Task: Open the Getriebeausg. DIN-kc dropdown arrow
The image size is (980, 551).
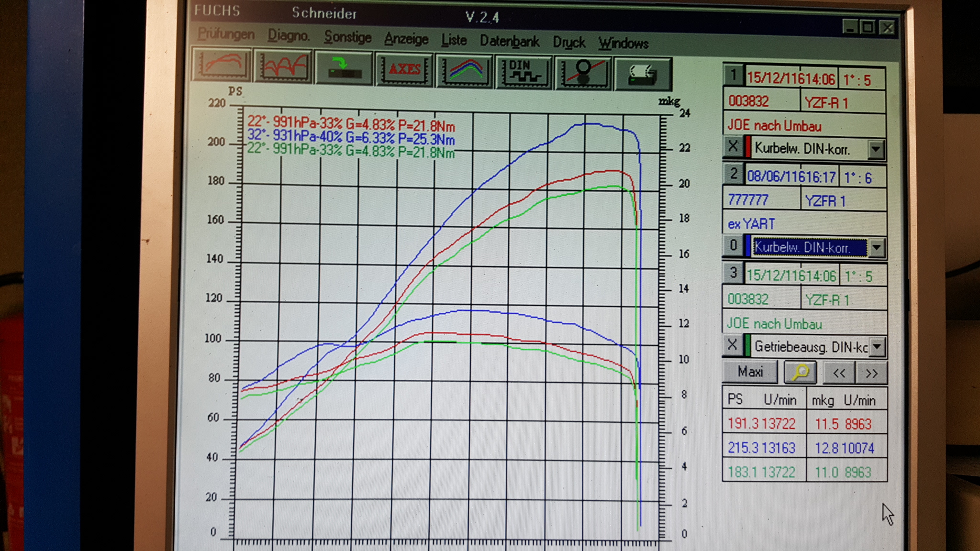Action: point(877,347)
